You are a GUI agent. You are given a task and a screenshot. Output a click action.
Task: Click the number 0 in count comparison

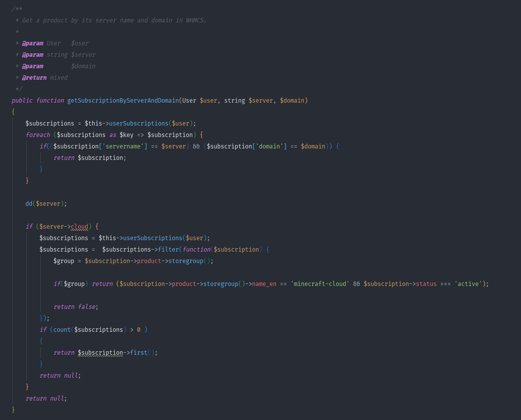[139, 330]
